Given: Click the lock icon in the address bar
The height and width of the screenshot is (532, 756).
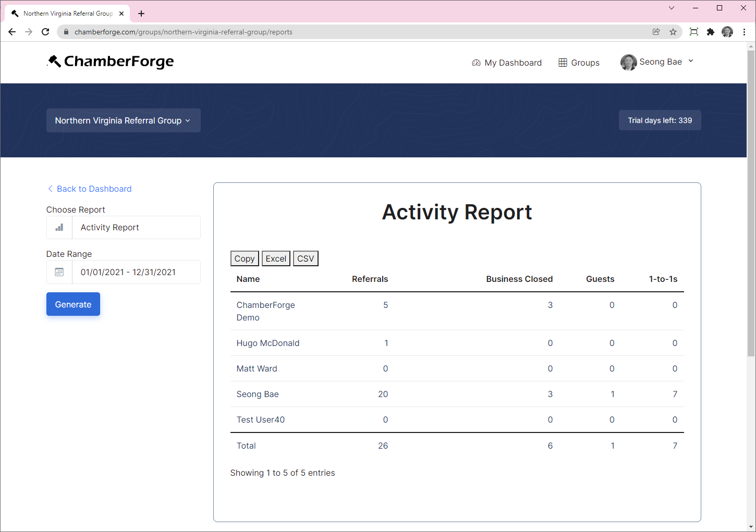Looking at the screenshot, I should [x=66, y=32].
